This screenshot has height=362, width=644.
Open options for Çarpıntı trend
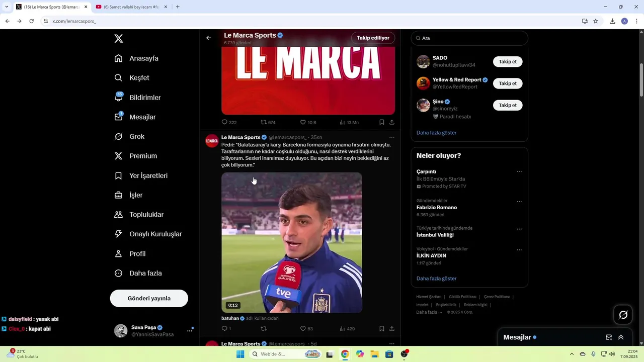click(x=519, y=171)
